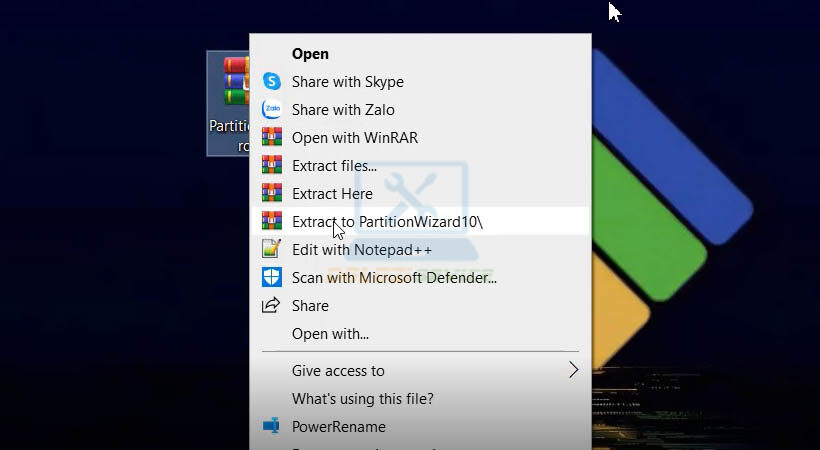820x450 pixels.
Task: Expand the Give access to submenu arrow
Action: [x=573, y=370]
